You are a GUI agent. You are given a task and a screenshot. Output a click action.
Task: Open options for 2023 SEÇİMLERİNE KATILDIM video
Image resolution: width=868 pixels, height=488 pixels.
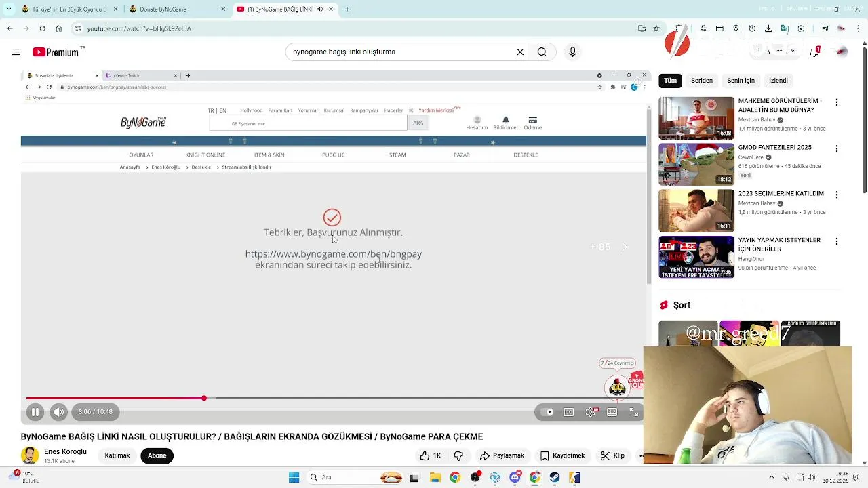point(836,195)
